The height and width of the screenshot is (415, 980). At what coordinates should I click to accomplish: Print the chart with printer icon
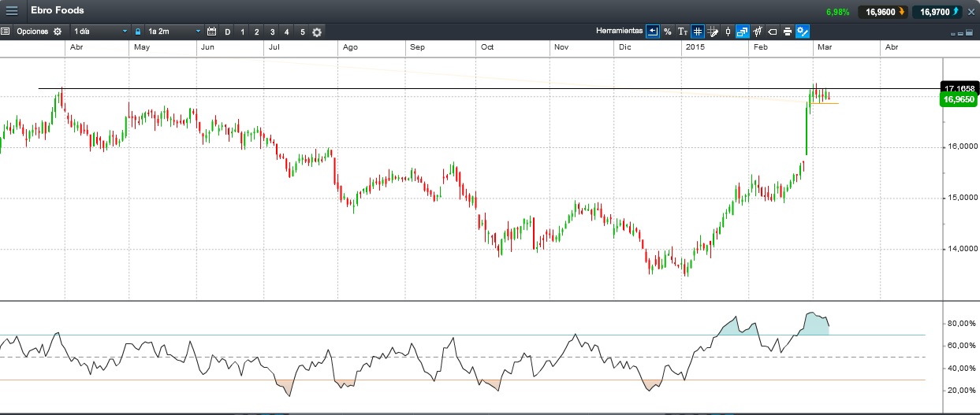click(x=787, y=31)
